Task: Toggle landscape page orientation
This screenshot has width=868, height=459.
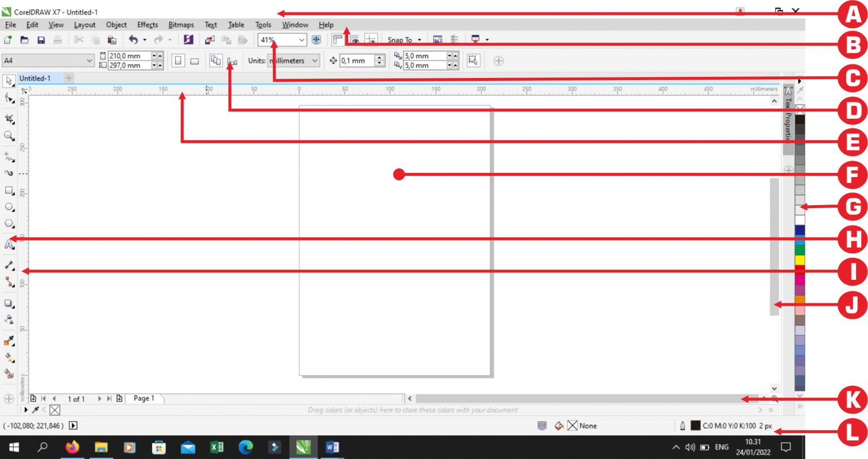Action: (194, 60)
